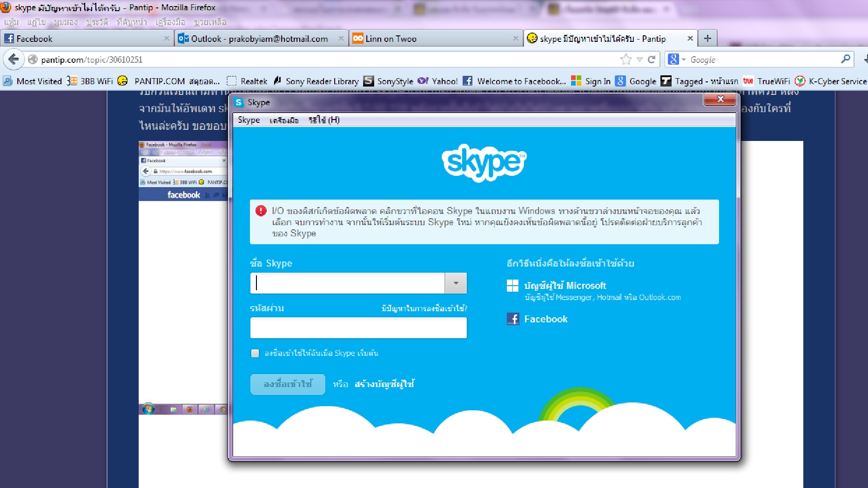868x488 pixels.
Task: Open Welcome to Facebook bookmark
Action: [514, 81]
